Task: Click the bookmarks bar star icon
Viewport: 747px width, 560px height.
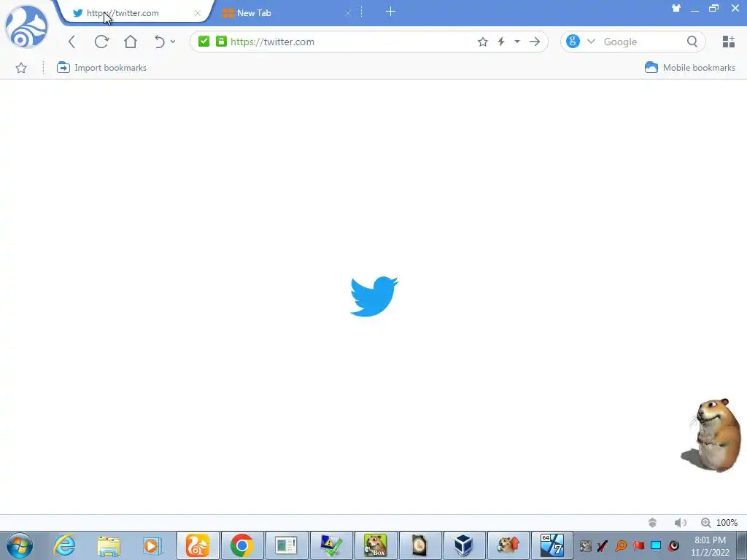Action: (21, 68)
